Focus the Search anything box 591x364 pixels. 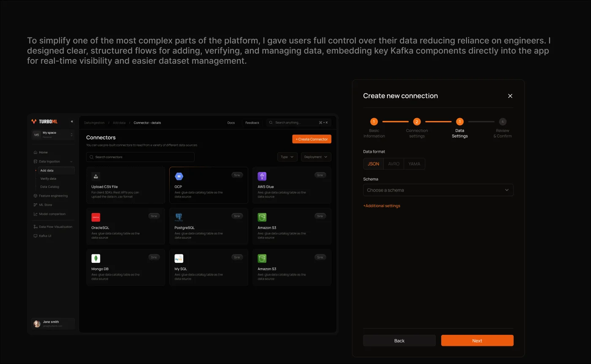click(x=298, y=123)
